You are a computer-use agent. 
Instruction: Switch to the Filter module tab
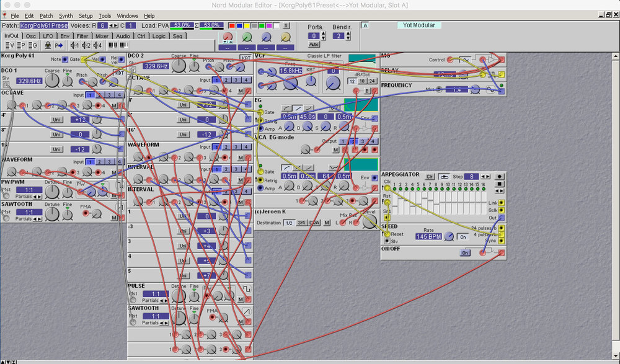tap(82, 36)
